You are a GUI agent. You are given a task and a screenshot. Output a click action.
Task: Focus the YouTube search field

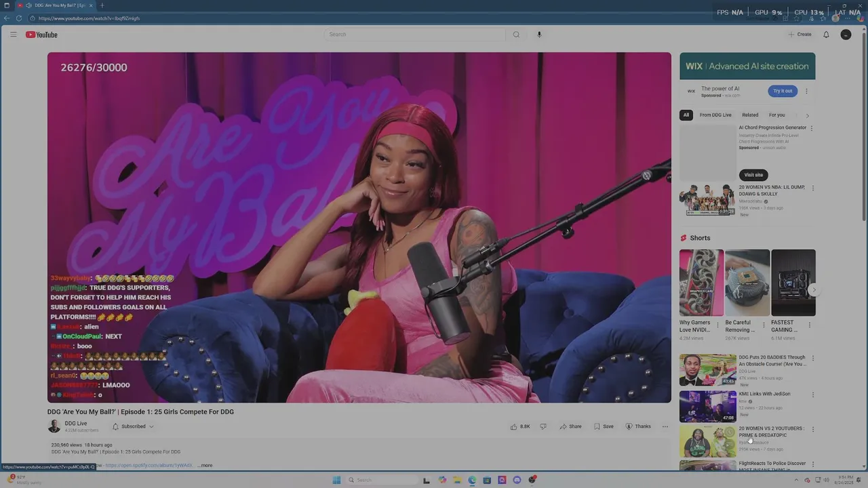coord(415,35)
